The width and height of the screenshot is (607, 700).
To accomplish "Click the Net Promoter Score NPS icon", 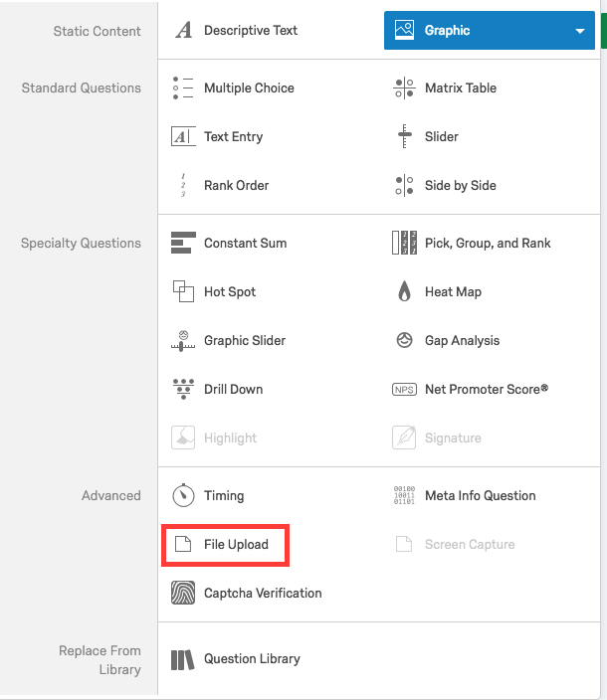I will pos(404,390).
